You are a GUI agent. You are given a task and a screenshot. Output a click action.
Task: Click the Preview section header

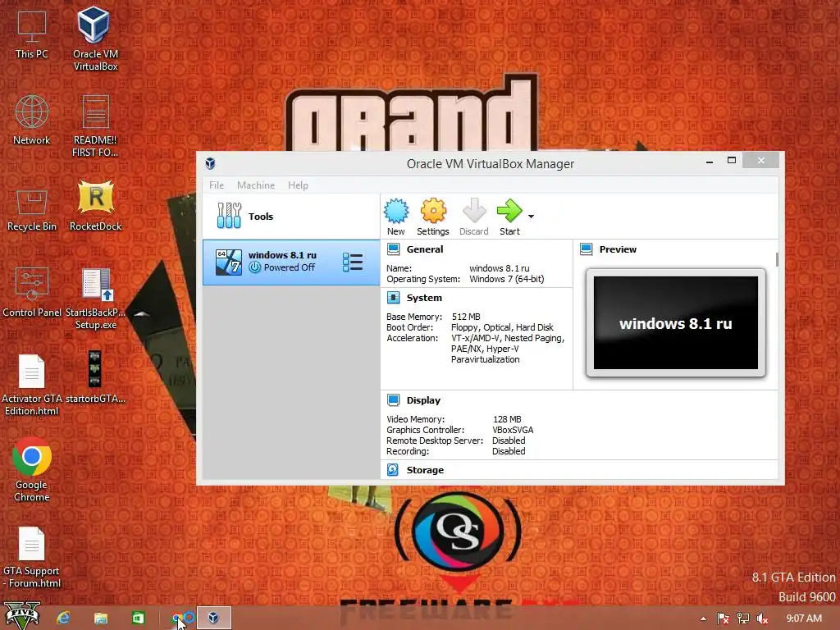point(618,249)
